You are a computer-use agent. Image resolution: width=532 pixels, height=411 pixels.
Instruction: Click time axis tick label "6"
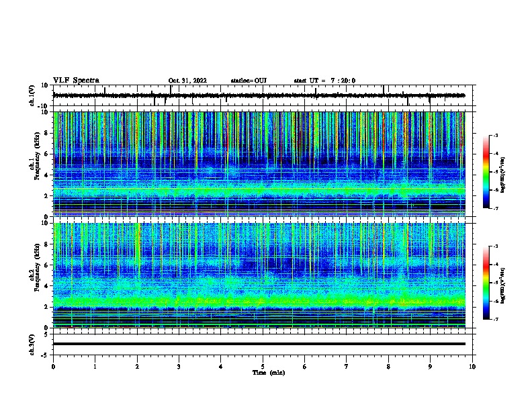304,367
